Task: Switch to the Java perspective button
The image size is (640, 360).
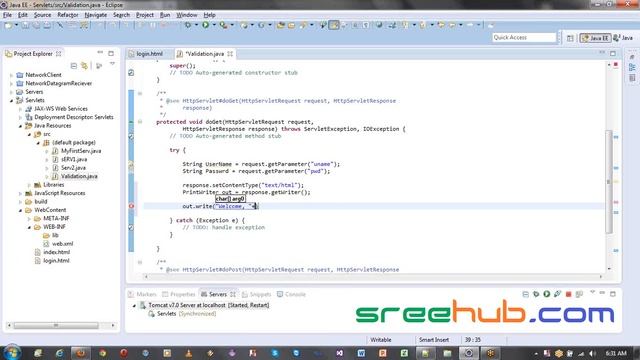Action: point(623,38)
